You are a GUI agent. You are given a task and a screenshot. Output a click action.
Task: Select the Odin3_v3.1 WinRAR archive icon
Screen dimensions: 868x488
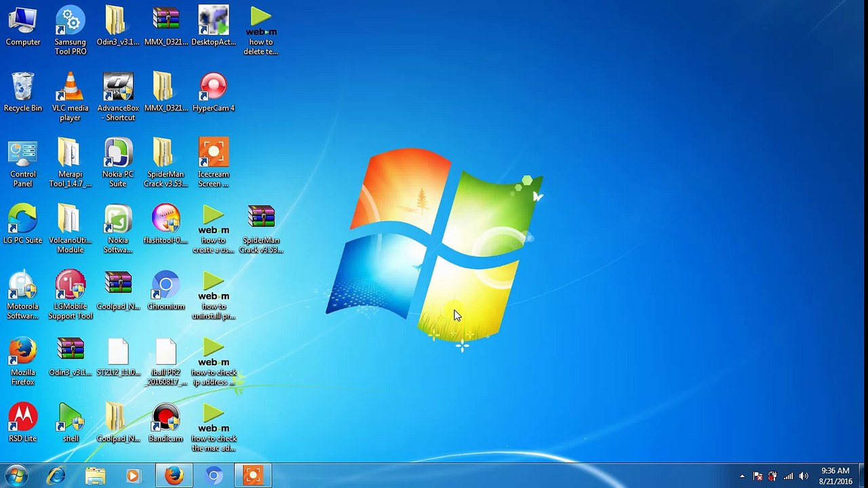(71, 357)
